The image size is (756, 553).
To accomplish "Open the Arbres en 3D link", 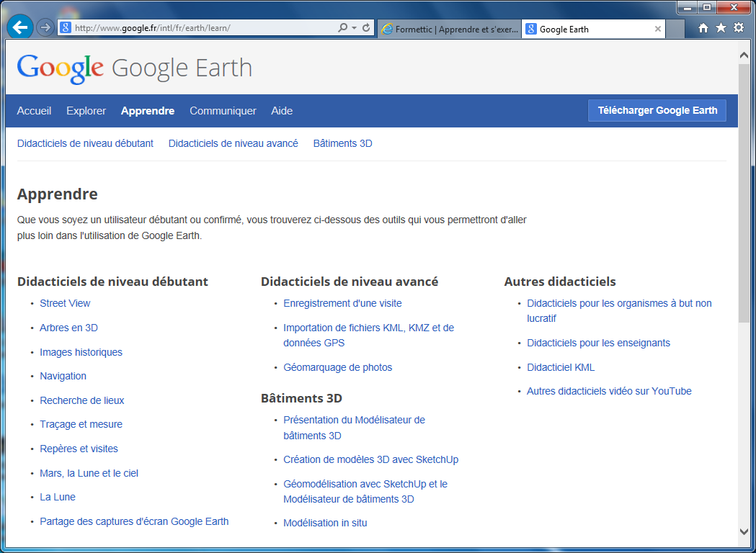I will [69, 328].
